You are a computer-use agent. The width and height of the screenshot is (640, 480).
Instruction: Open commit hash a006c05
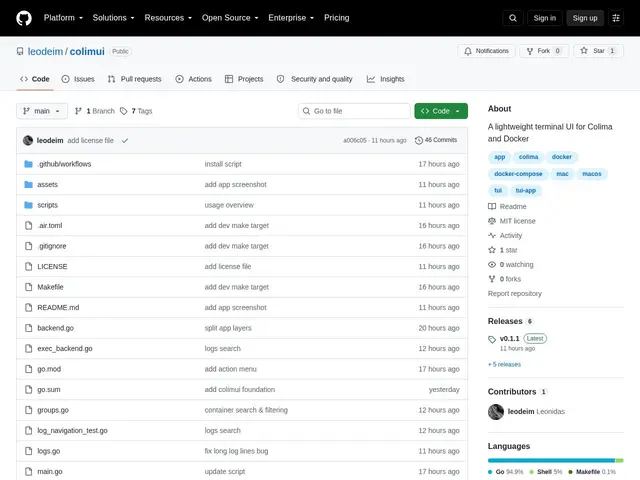coord(354,140)
